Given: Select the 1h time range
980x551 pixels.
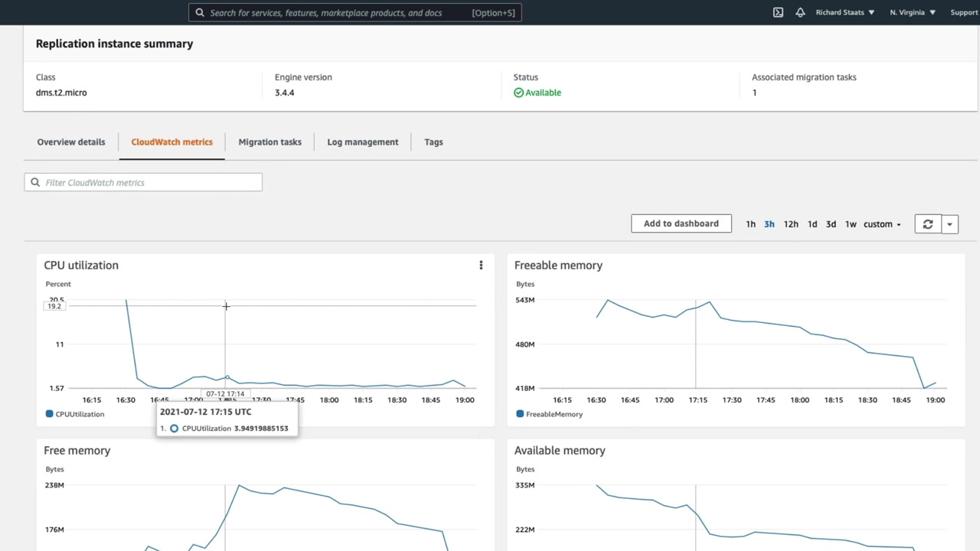Looking at the screenshot, I should coord(750,224).
